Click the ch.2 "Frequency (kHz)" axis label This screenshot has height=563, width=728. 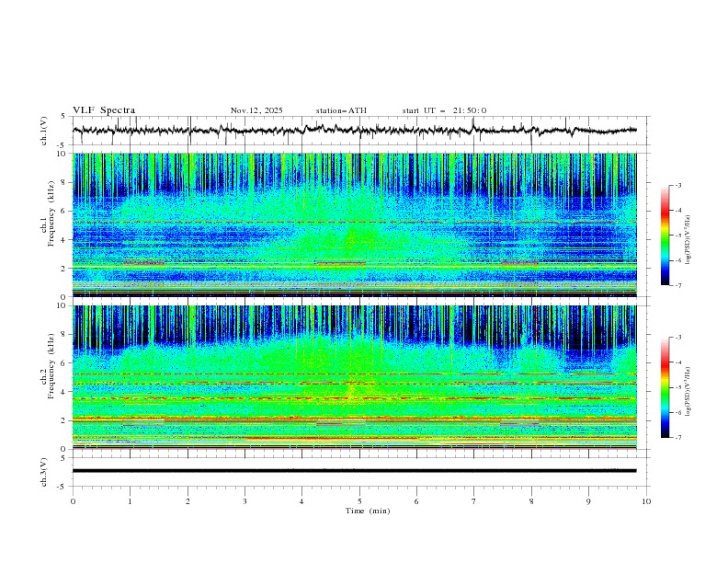pyautogui.click(x=51, y=365)
